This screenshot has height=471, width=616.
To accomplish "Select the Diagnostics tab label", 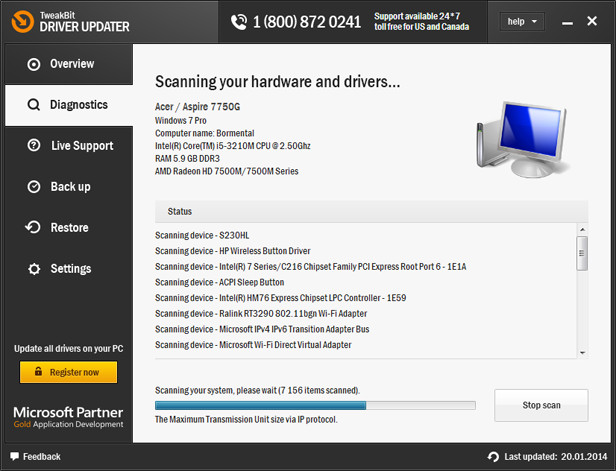I will click(x=79, y=105).
